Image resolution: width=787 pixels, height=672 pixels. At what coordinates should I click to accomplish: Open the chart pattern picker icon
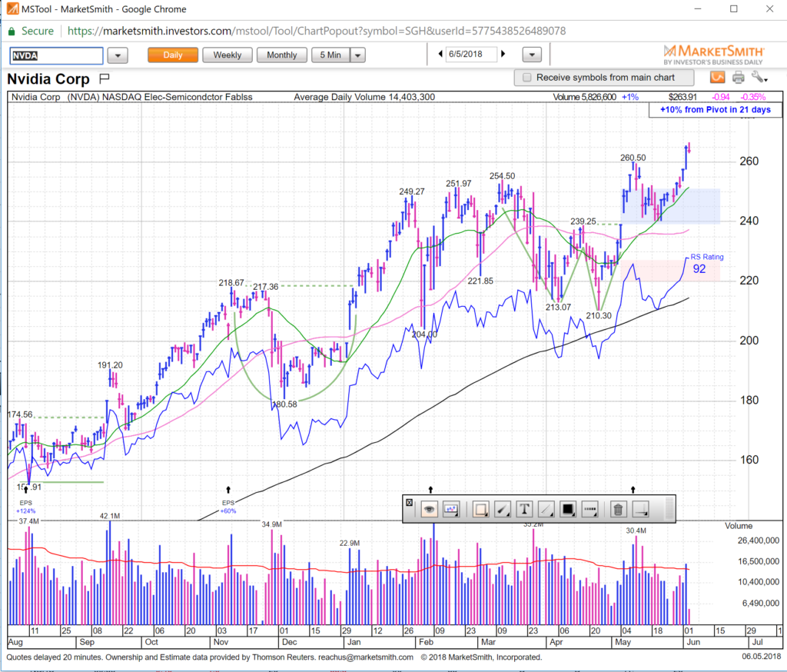tap(450, 509)
